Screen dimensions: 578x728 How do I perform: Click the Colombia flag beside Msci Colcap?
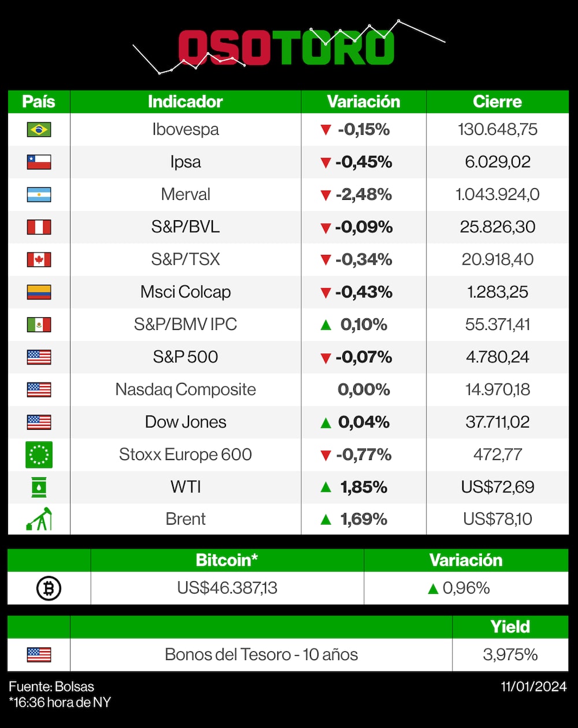[x=39, y=292]
